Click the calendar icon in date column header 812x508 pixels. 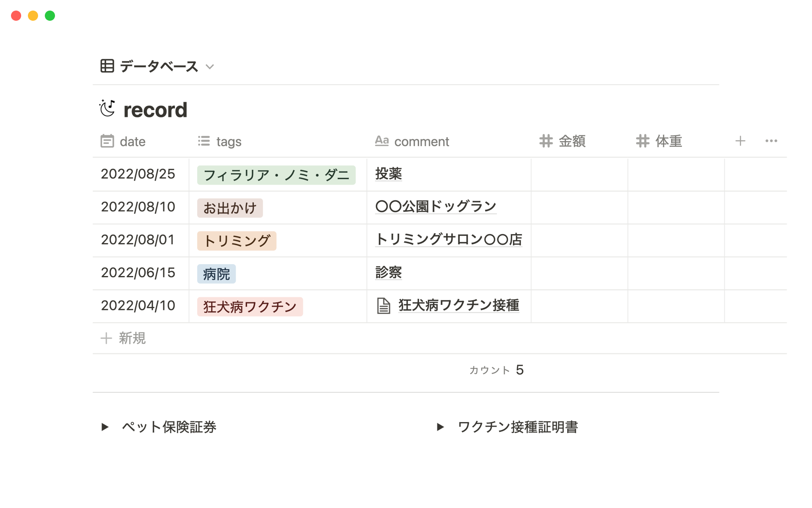pos(107,141)
